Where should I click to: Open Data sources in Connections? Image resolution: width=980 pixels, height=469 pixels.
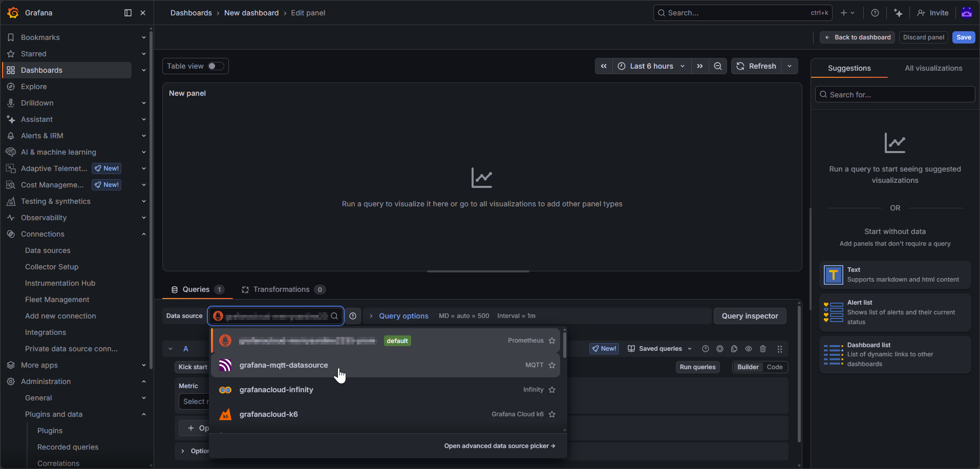(x=48, y=250)
